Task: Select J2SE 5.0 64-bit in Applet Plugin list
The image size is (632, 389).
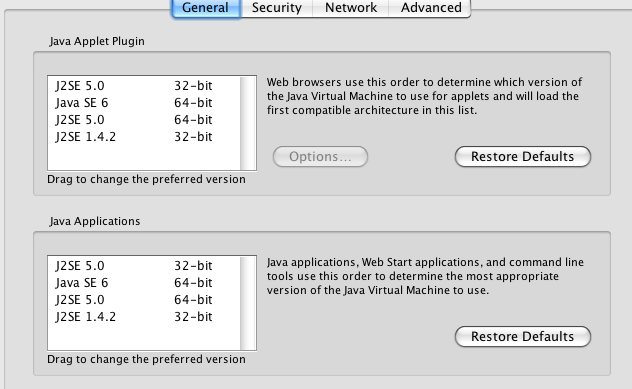Action: click(x=144, y=120)
